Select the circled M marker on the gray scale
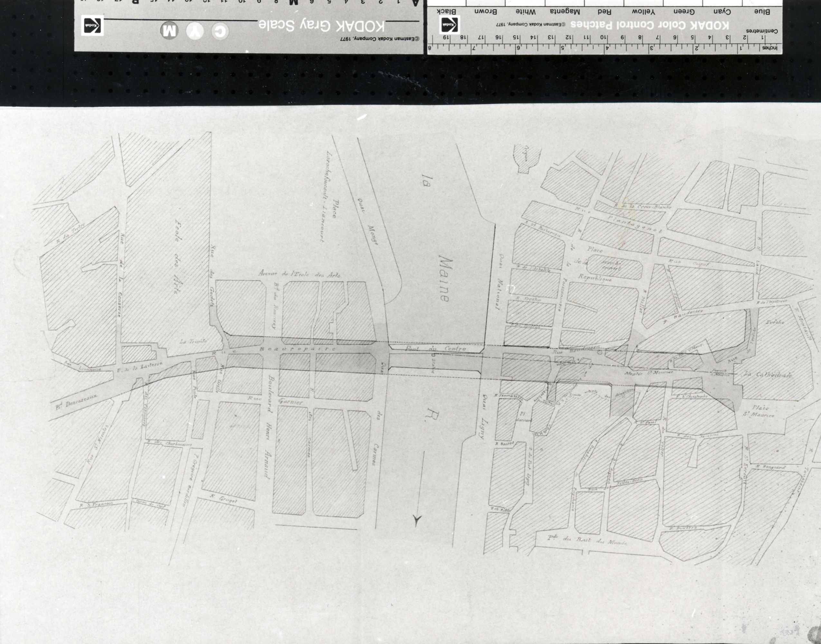This screenshot has height=644, width=821. coord(169,31)
